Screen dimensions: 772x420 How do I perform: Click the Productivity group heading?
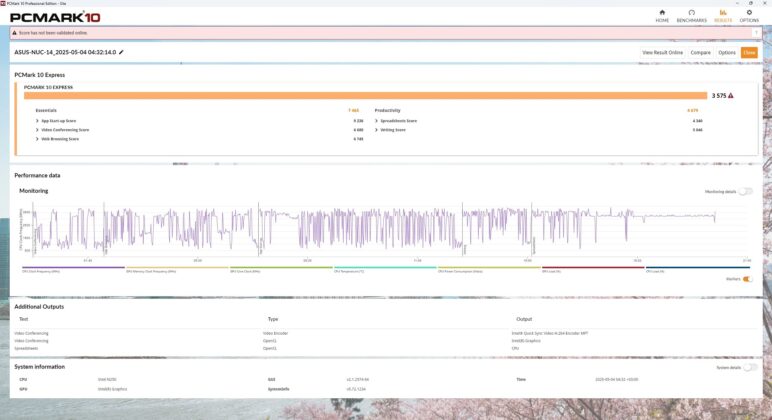point(387,110)
